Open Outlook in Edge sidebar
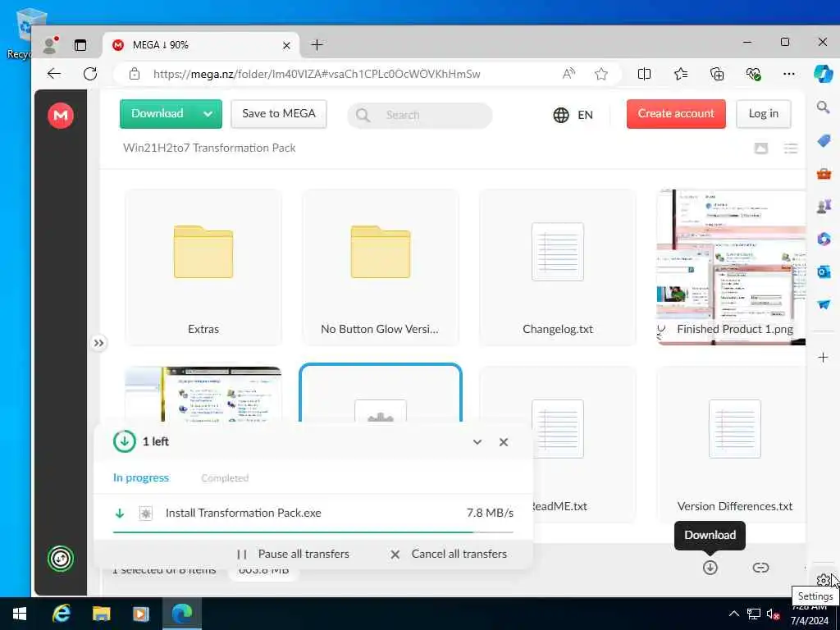Viewport: 840px width, 630px height. (824, 272)
